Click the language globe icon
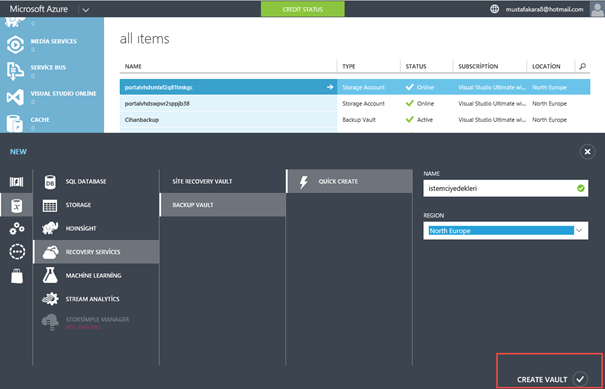 point(494,9)
